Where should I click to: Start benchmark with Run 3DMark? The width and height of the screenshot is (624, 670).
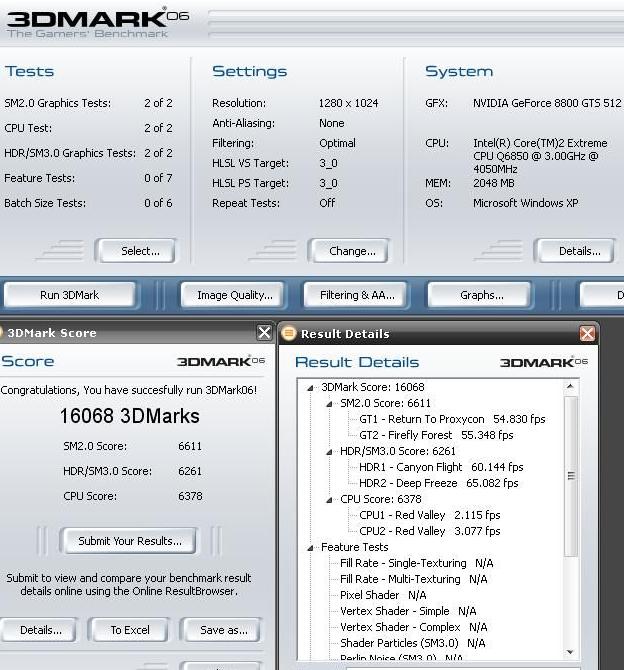[x=69, y=295]
